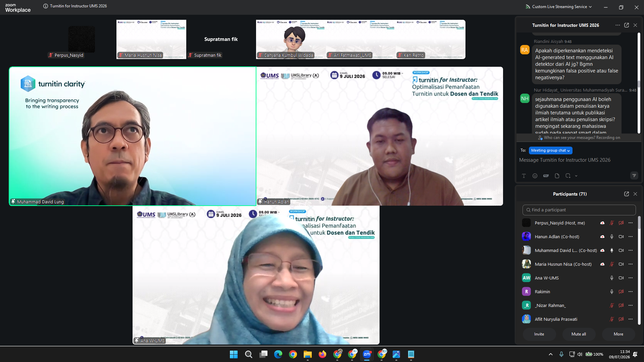Open more options for Maria Husnun Nisa
This screenshot has width=644, height=362.
(631, 264)
